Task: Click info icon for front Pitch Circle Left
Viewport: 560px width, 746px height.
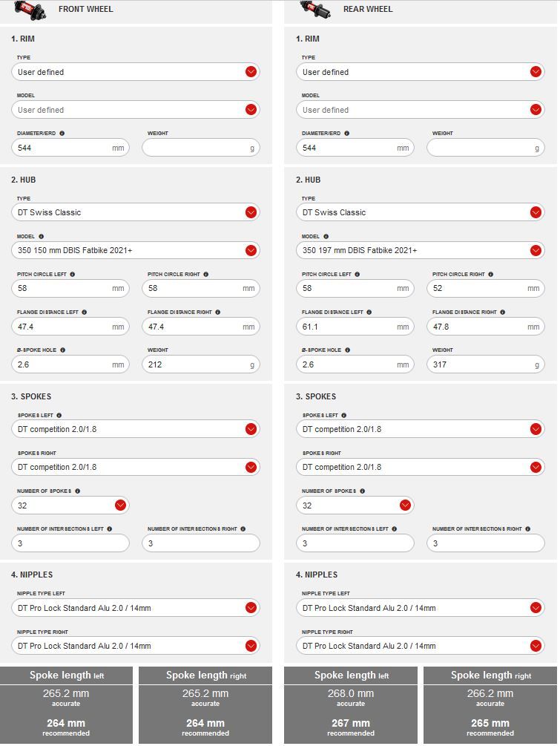Action: point(72,275)
